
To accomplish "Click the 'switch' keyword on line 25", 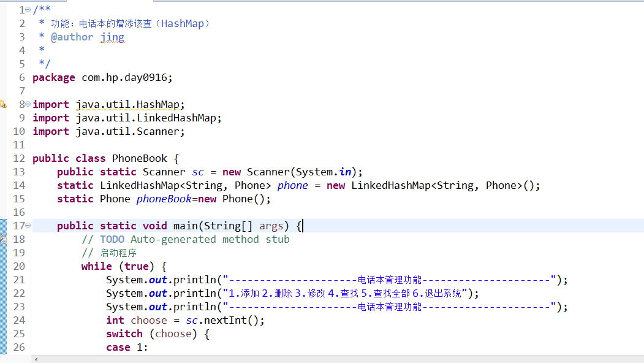I will click(124, 334).
